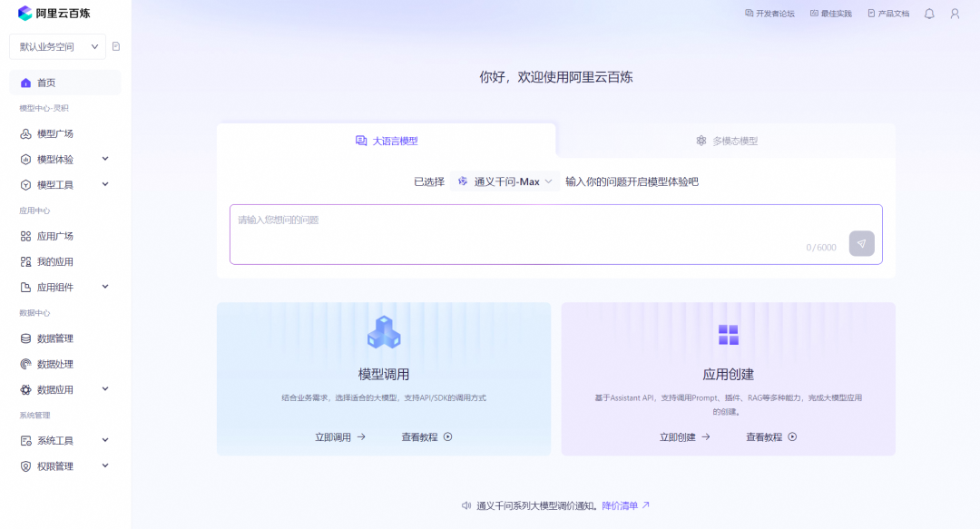The width and height of the screenshot is (980, 529).
Task: Switch to the 多模态模型 tab
Action: (x=726, y=141)
